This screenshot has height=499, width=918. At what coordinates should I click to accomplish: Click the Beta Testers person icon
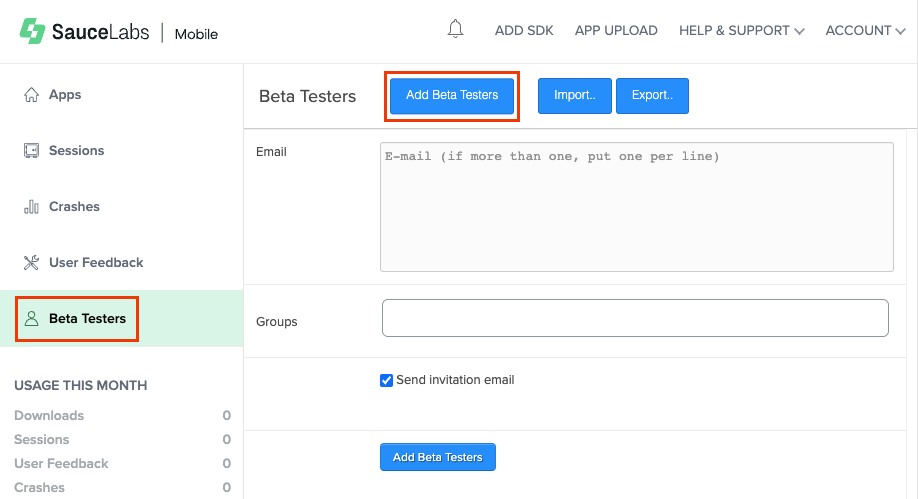tap(31, 319)
